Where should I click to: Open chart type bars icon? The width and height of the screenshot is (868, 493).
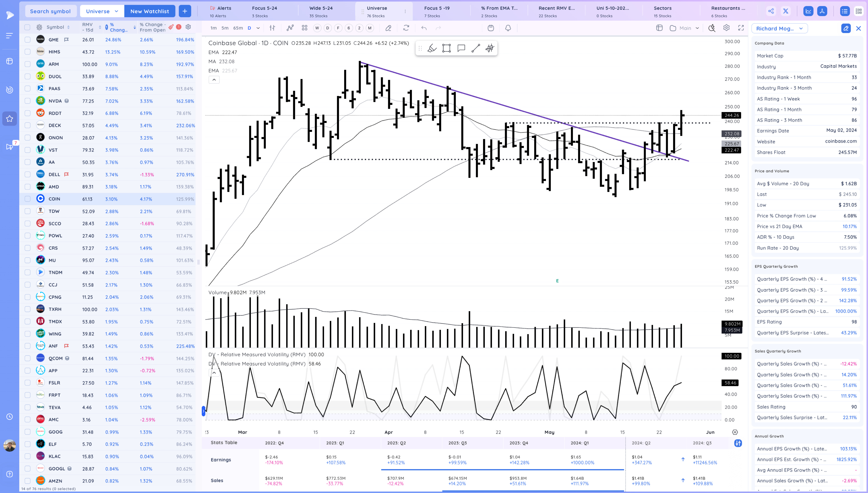[272, 28]
